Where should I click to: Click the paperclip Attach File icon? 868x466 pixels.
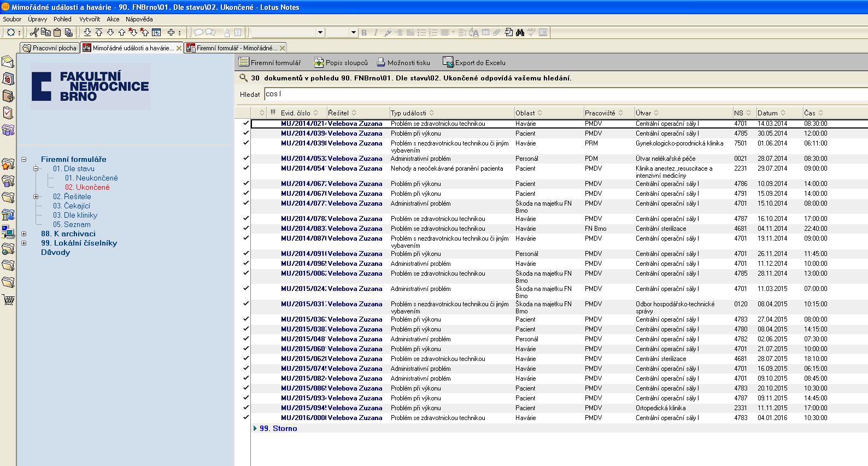[x=496, y=32]
